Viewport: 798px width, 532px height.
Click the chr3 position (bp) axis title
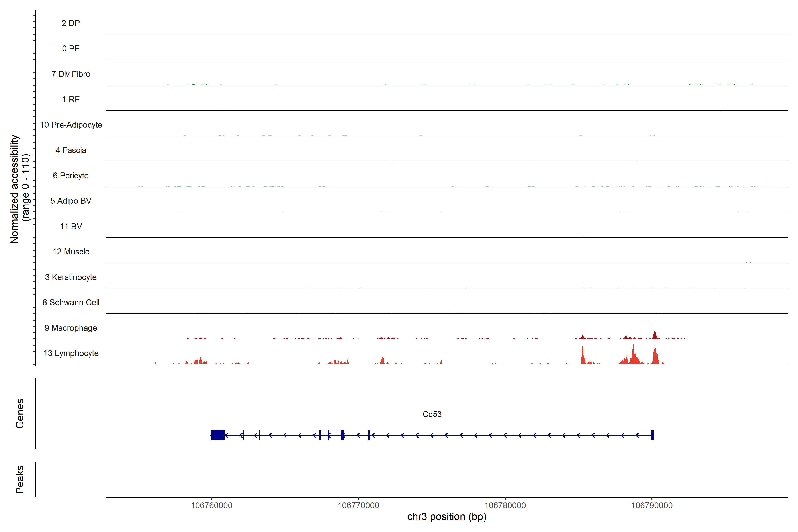pyautogui.click(x=446, y=517)
